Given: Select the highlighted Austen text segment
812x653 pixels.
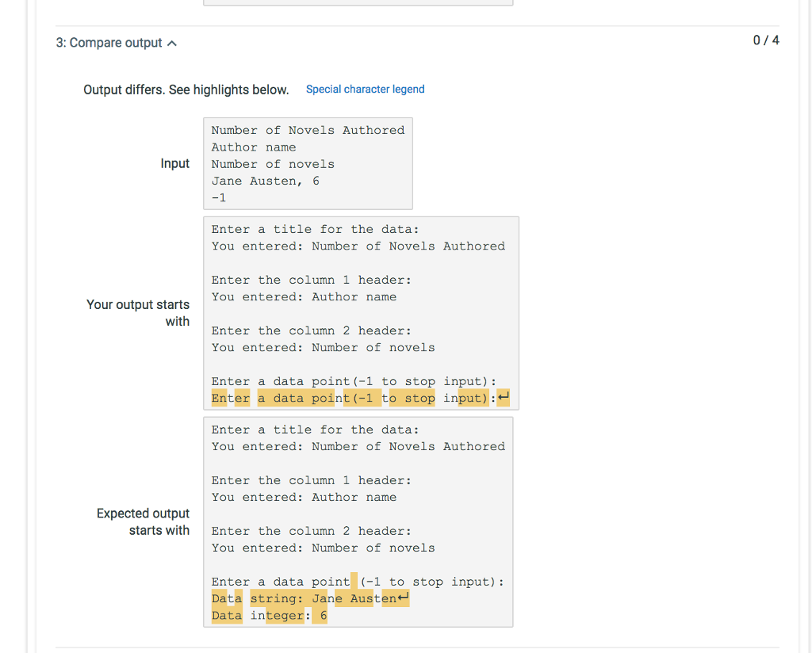Looking at the screenshot, I should tap(374, 598).
